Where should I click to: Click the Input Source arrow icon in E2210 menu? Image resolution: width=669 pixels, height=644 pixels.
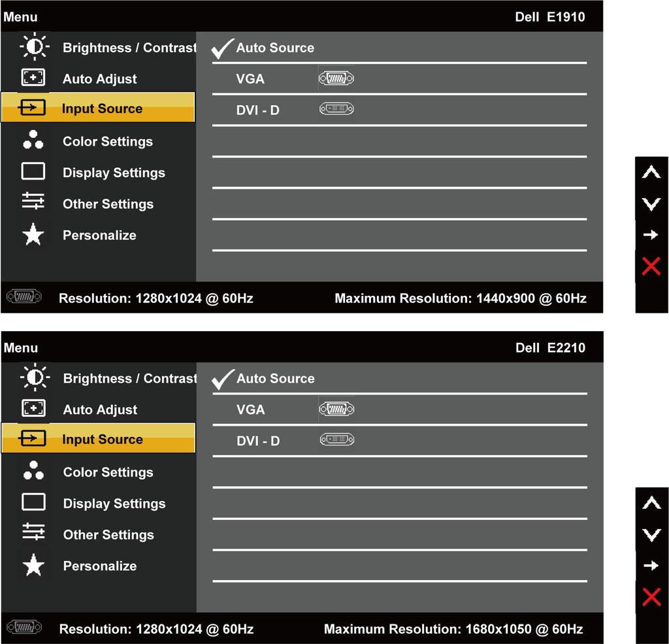click(x=32, y=438)
